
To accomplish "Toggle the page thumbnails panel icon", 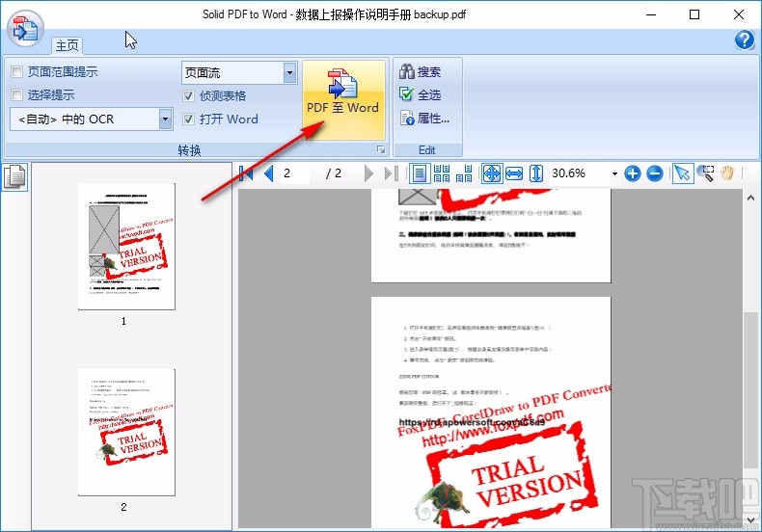I will pos(14,176).
